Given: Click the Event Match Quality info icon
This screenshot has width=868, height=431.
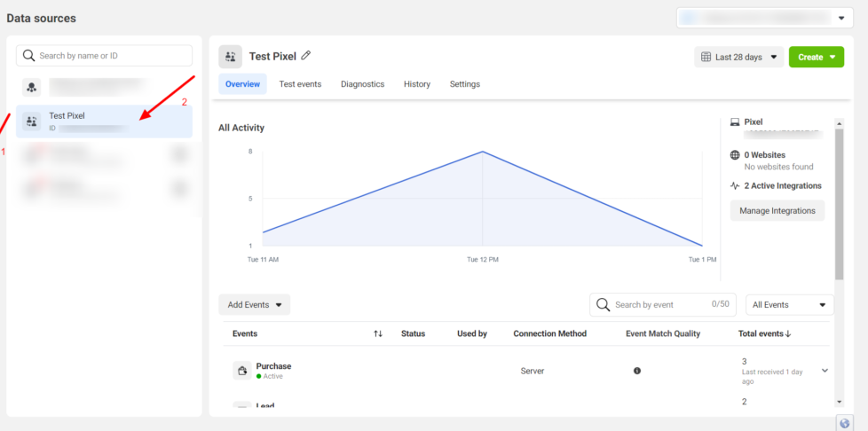Looking at the screenshot, I should [636, 371].
